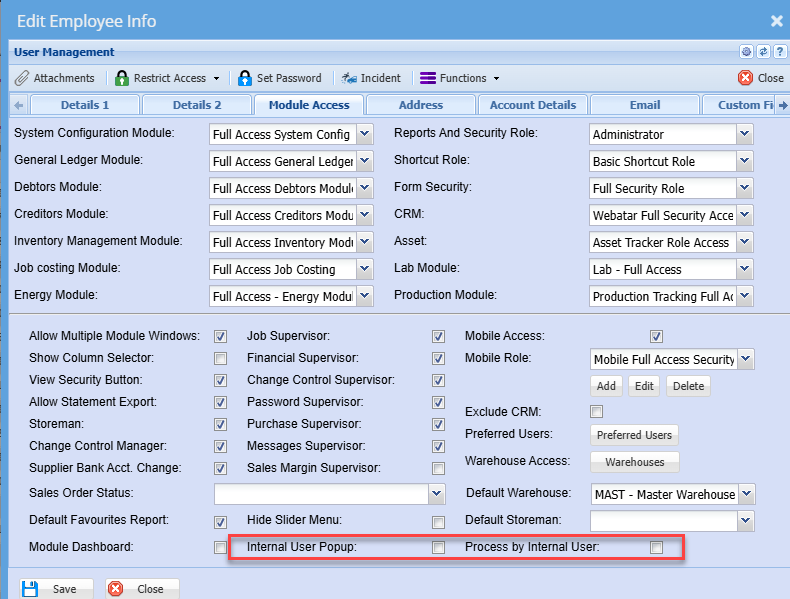This screenshot has width=790, height=599.
Task: Open Form Security dropdown
Action: tap(745, 188)
